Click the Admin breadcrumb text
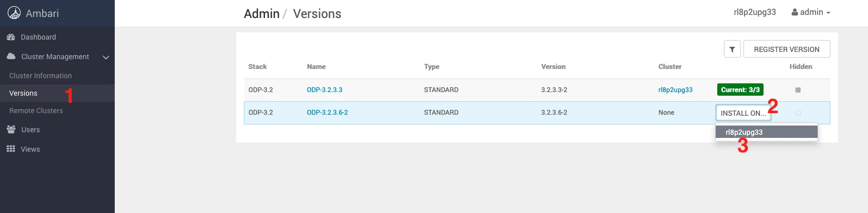Image resolution: width=868 pixels, height=213 pixels. (262, 14)
